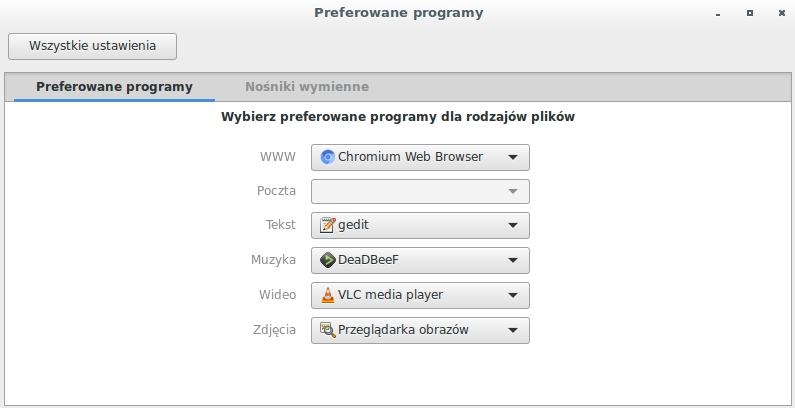
Task: Open the Zdjęcia dropdown arrow
Action: (512, 330)
